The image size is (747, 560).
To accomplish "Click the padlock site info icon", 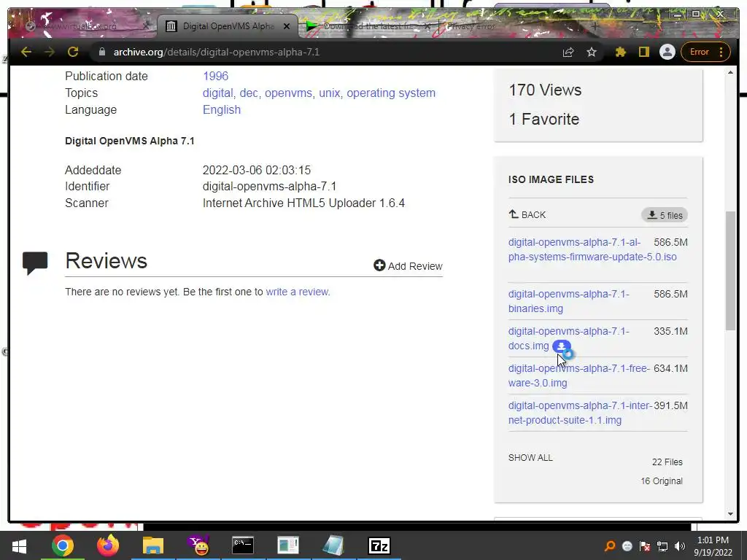I will pyautogui.click(x=101, y=52).
